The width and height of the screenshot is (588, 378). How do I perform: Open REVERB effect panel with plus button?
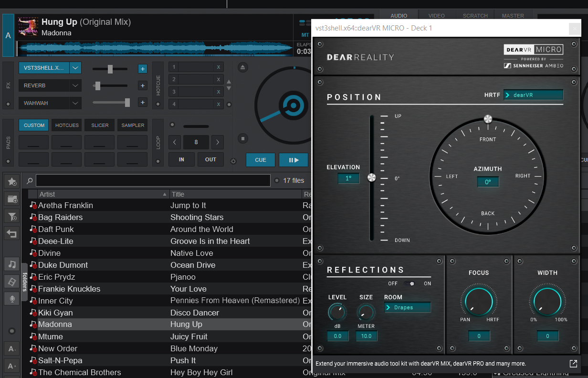(142, 86)
